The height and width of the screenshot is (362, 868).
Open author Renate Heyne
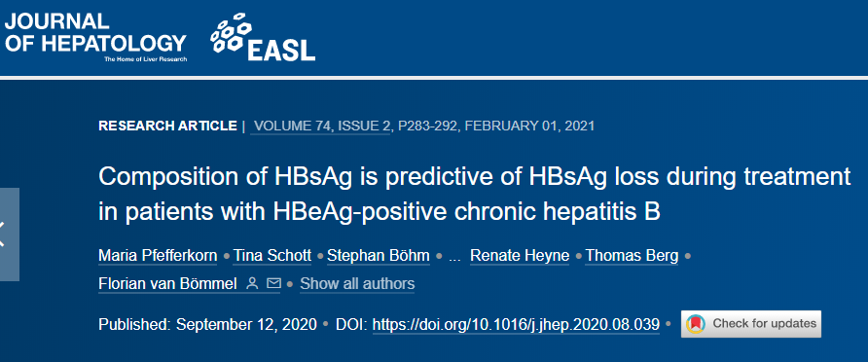pos(520,256)
